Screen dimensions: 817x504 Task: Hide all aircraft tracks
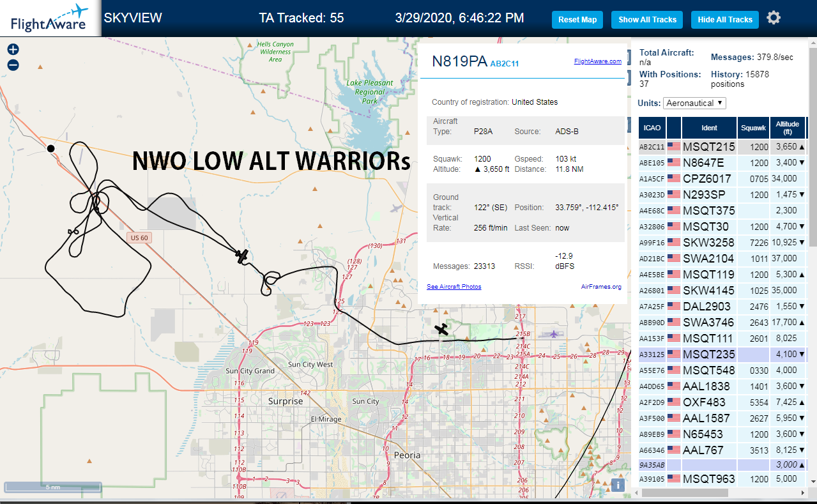(x=725, y=20)
